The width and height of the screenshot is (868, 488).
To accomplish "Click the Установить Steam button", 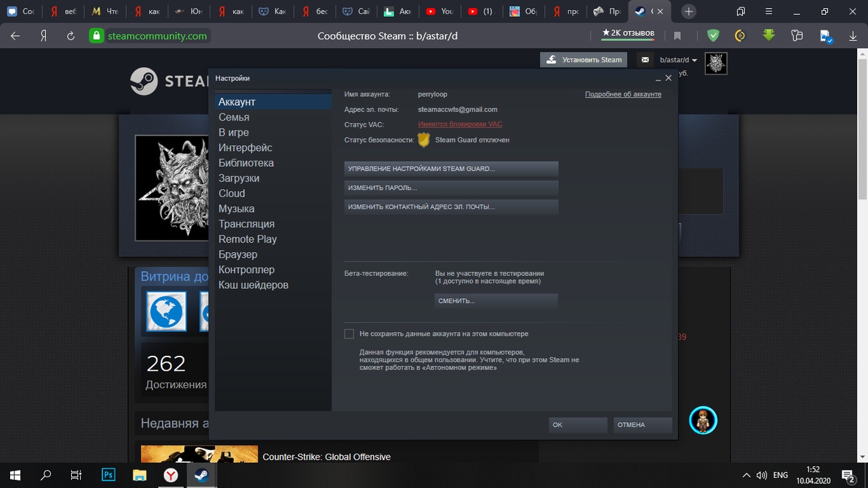I will coord(584,60).
